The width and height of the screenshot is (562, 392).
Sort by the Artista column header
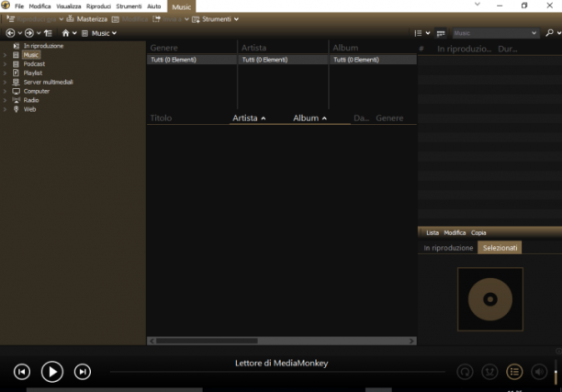coord(249,118)
